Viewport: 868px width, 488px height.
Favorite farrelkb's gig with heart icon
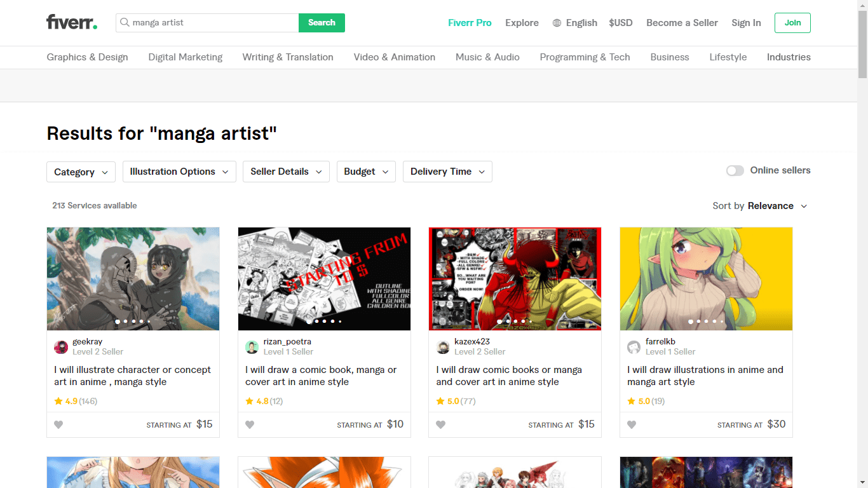(x=632, y=424)
